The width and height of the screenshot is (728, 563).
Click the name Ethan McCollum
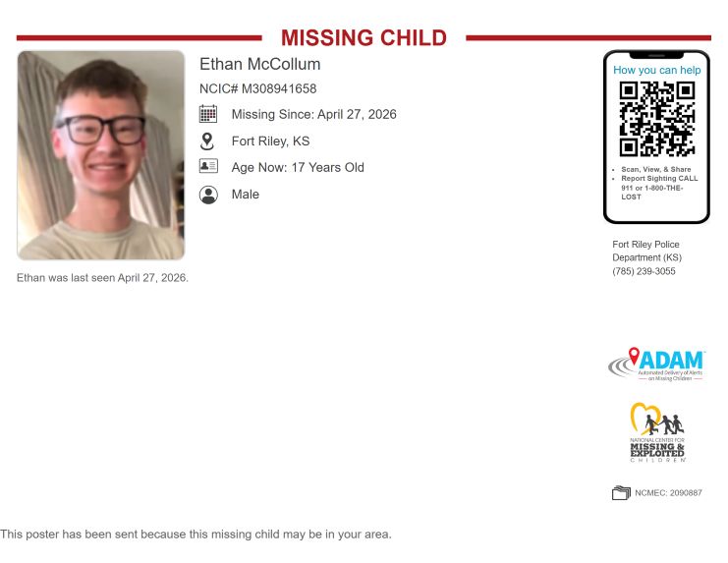click(260, 64)
